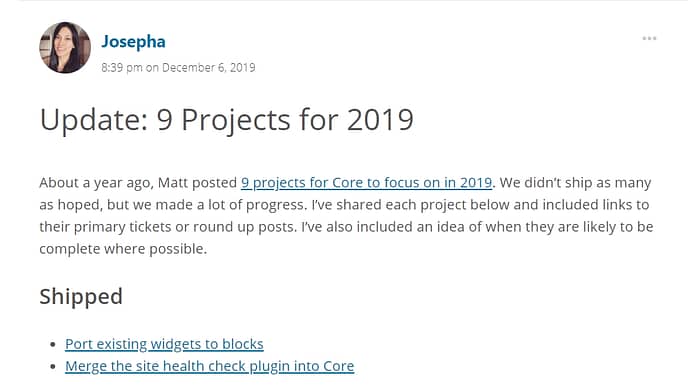The height and width of the screenshot is (390, 694).
Task: Open Merge the site health check plugin link
Action: click(x=210, y=366)
